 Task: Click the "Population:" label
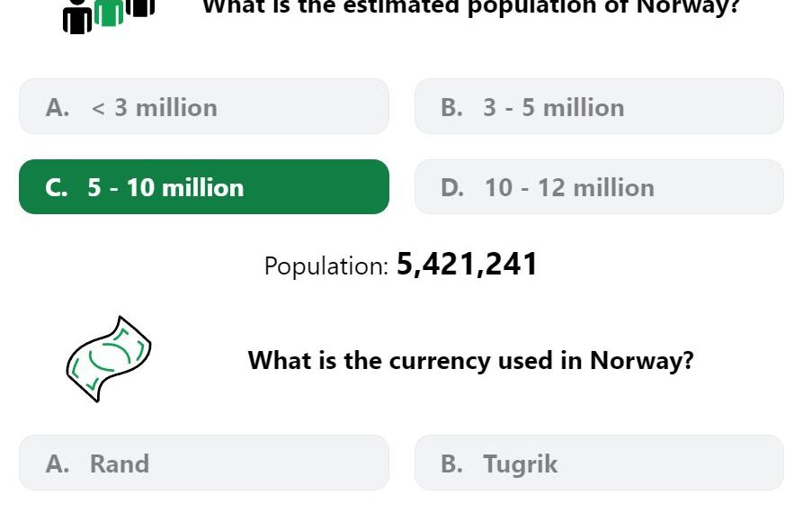point(326,265)
